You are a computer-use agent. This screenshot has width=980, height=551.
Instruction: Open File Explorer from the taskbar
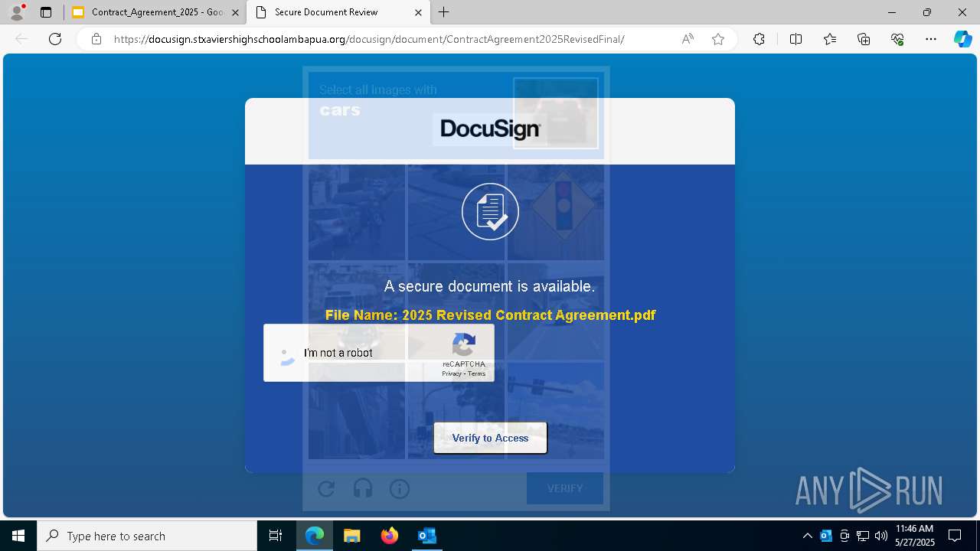tap(351, 536)
